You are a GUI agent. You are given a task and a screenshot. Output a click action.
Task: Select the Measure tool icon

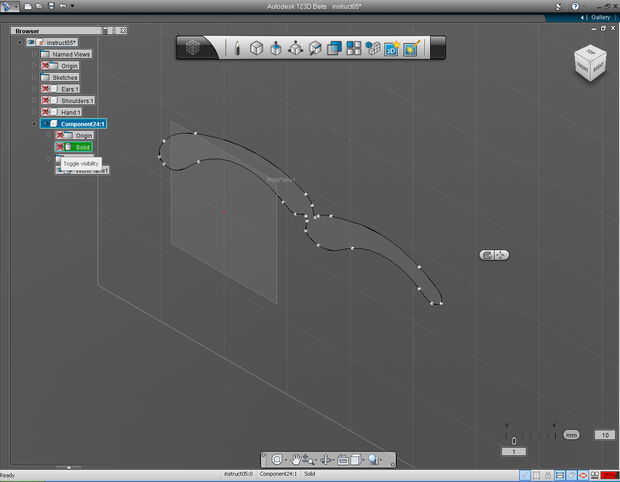pyautogui.click(x=315, y=48)
